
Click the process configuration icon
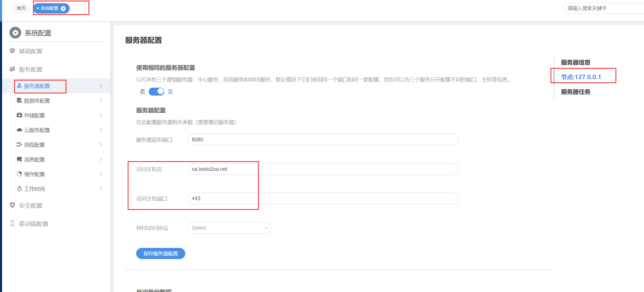(x=19, y=145)
